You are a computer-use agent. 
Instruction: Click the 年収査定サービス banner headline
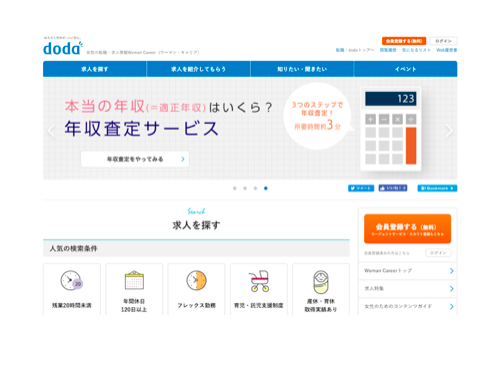click(x=141, y=129)
